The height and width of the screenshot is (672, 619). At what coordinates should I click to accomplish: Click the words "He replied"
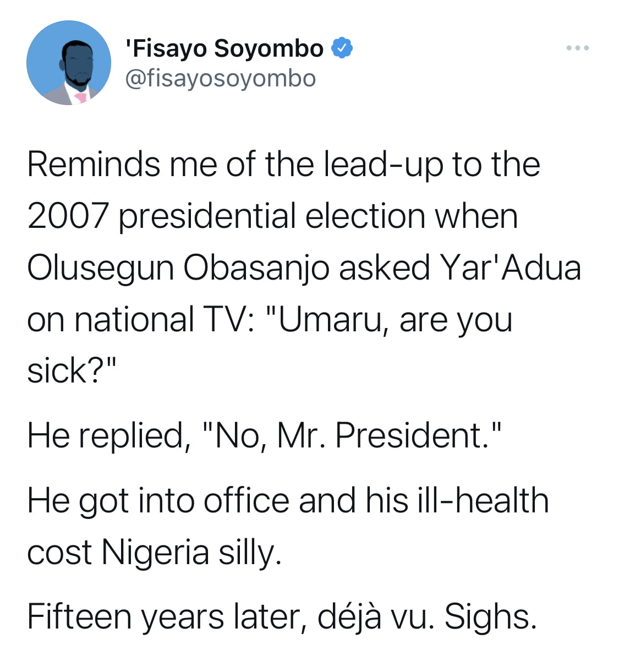(105, 436)
